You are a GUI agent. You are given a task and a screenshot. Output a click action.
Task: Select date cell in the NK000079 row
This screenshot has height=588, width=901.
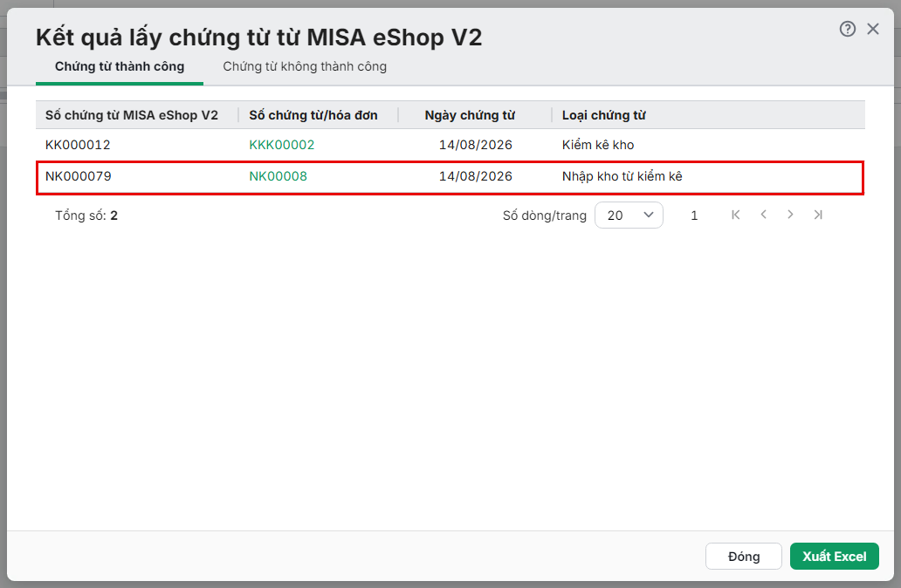(475, 176)
